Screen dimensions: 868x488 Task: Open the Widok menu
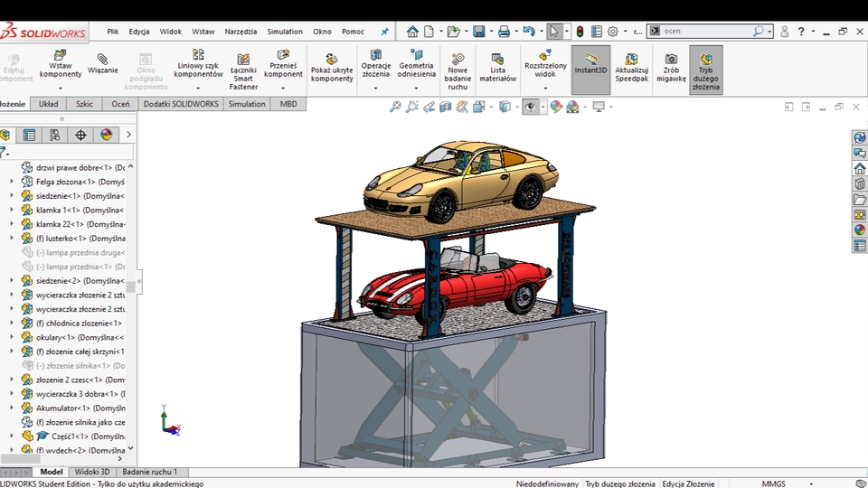(171, 32)
